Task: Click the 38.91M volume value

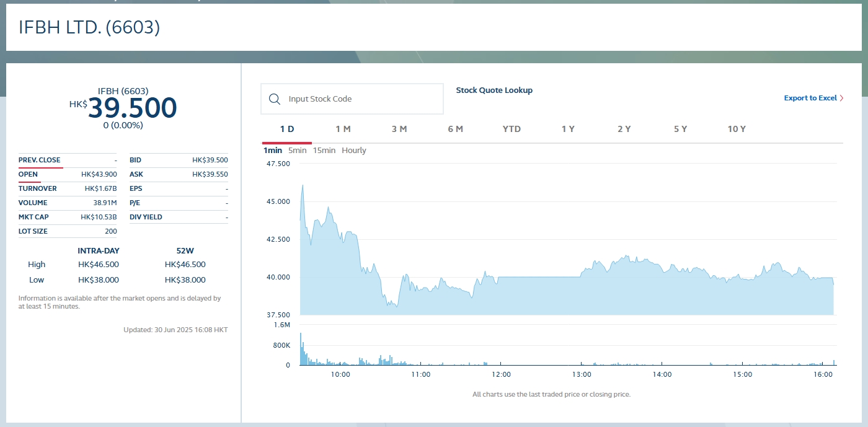Action: [x=105, y=203]
